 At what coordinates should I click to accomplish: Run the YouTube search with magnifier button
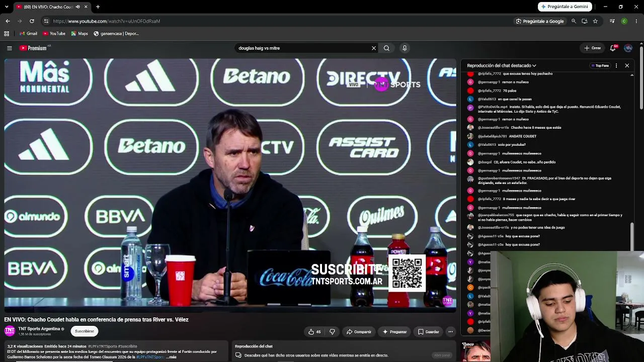(386, 48)
